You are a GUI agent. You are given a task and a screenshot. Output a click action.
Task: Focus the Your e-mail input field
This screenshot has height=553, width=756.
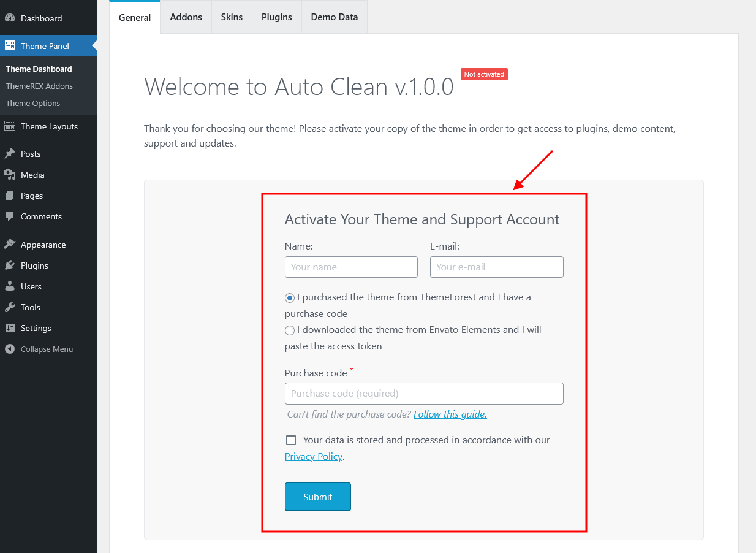497,267
